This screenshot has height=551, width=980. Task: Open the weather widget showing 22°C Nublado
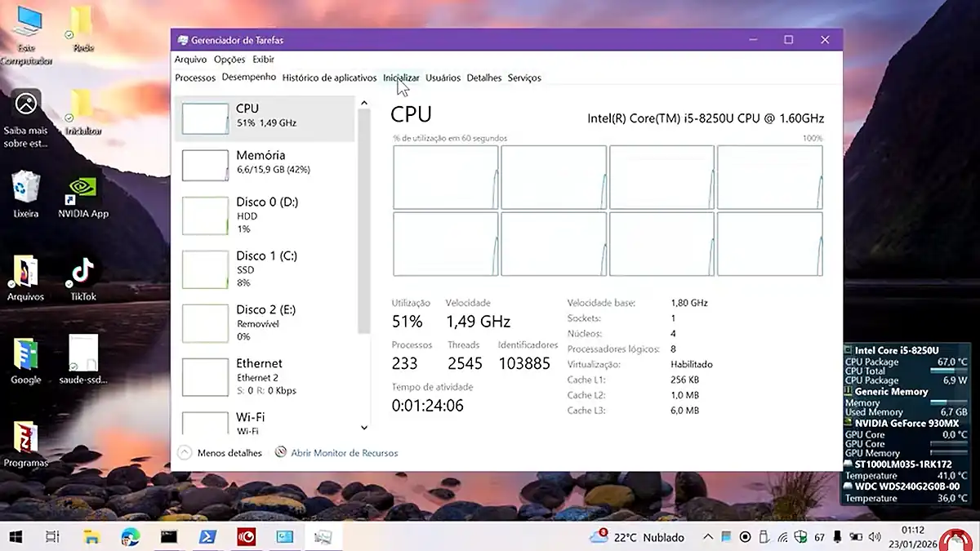(x=636, y=537)
